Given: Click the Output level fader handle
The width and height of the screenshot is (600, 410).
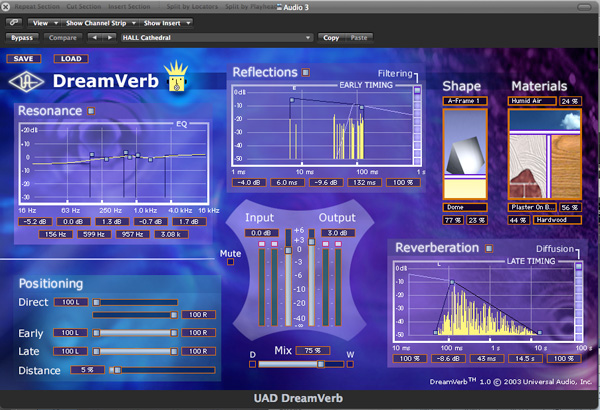Looking at the screenshot, I should 311,242.
